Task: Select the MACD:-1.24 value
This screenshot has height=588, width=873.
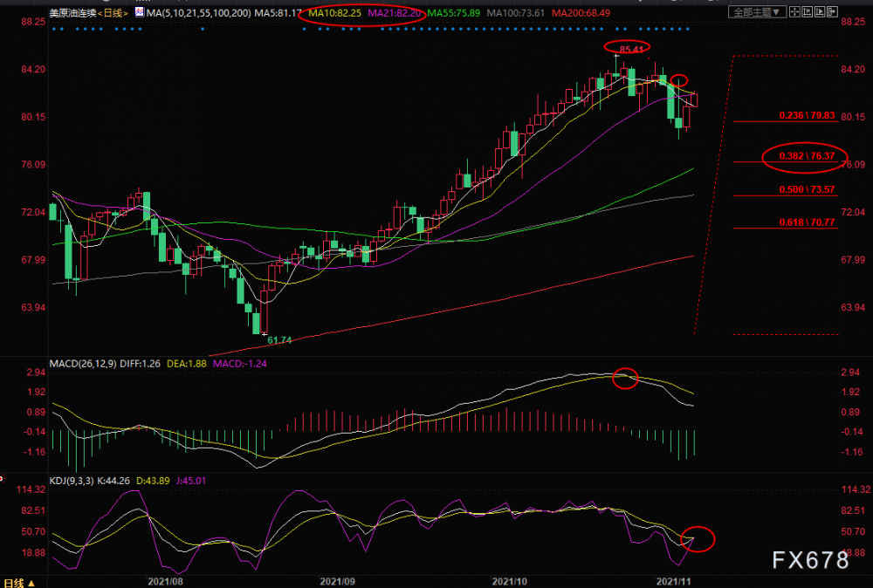Action: (240, 364)
